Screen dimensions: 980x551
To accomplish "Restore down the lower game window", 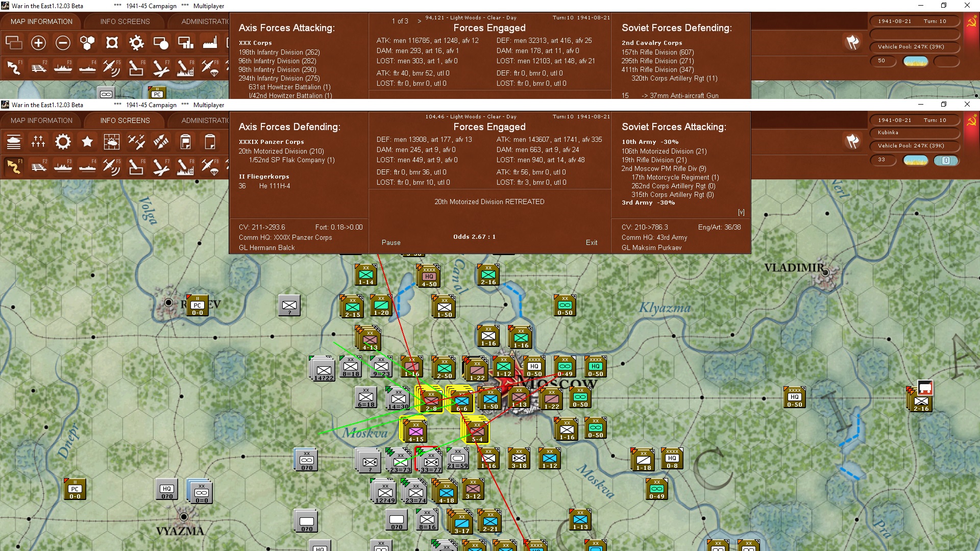I will click(x=944, y=104).
